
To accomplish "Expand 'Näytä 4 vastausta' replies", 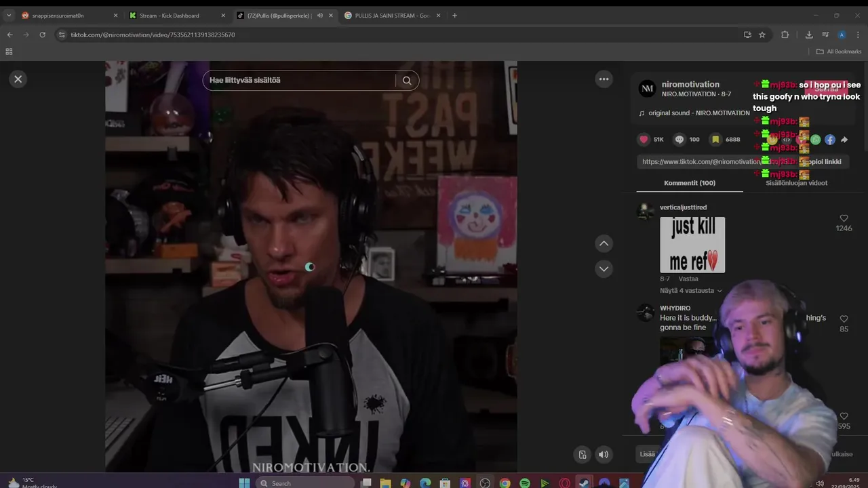I will (x=690, y=291).
